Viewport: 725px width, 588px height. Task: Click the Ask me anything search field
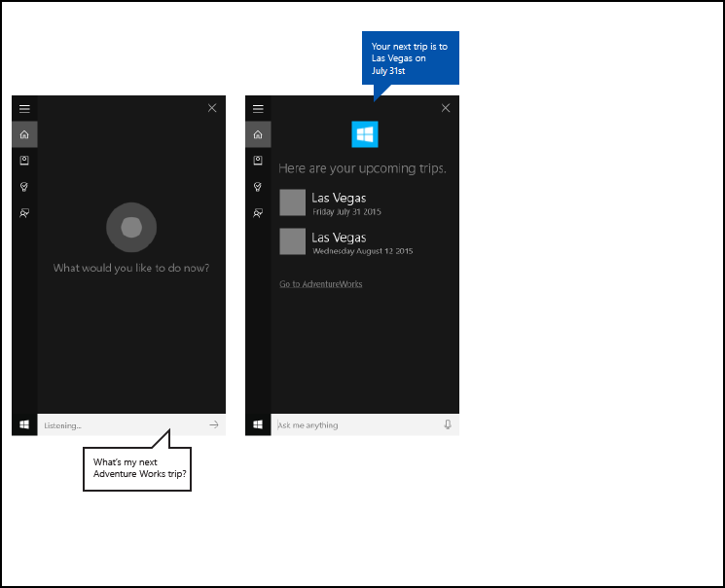(365, 424)
